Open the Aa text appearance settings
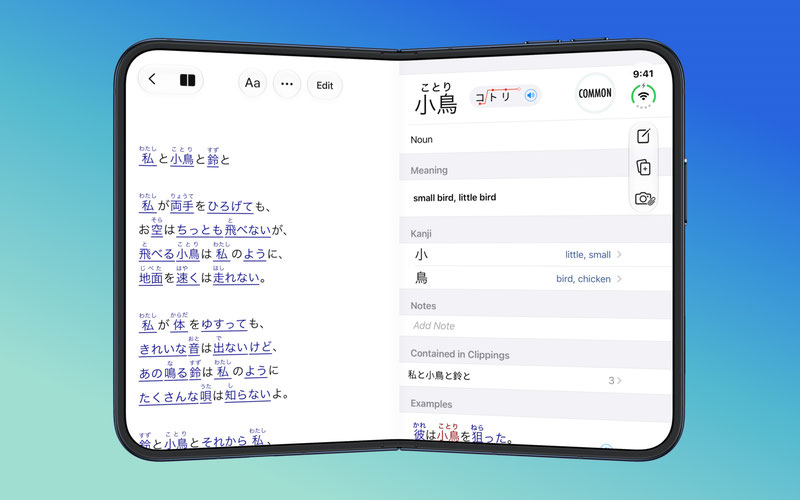This screenshot has height=500, width=800. [253, 83]
